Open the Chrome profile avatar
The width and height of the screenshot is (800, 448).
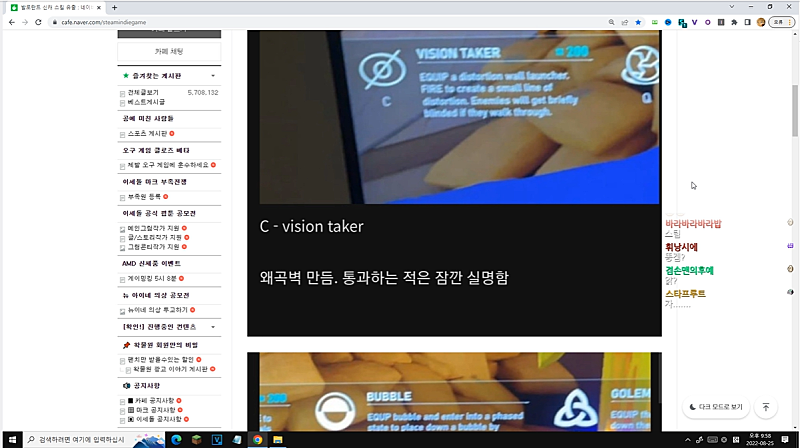761,22
